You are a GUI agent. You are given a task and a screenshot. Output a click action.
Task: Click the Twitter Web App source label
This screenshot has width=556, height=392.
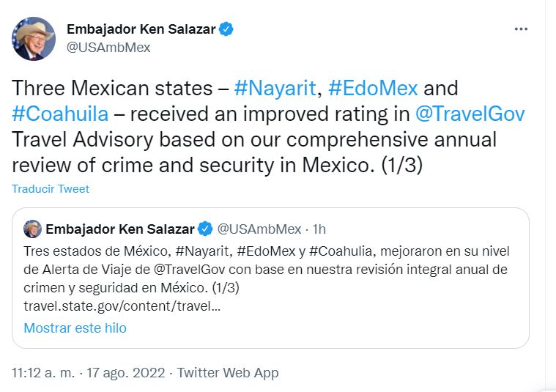point(228,373)
